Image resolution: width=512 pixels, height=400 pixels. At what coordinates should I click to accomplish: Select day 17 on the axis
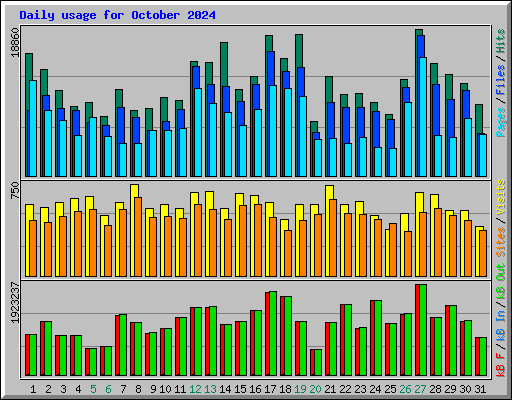pos(270,389)
